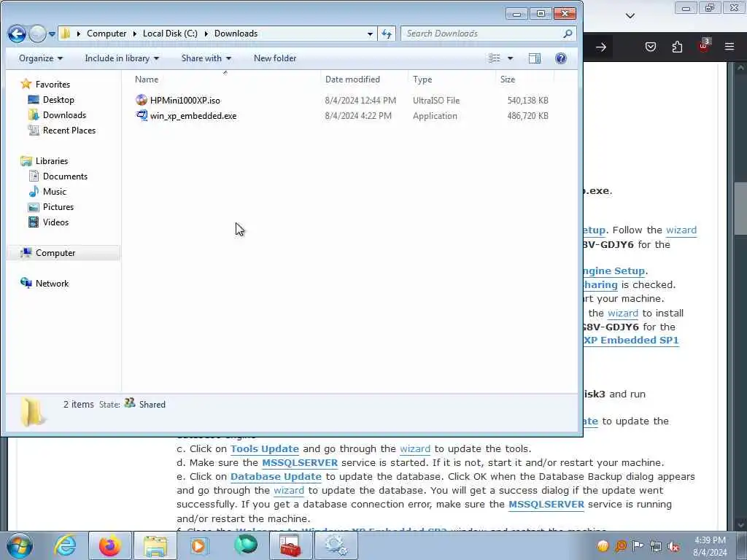747x560 pixels.
Task: Expand the arrow after Local Disk (C:)
Action: click(206, 34)
